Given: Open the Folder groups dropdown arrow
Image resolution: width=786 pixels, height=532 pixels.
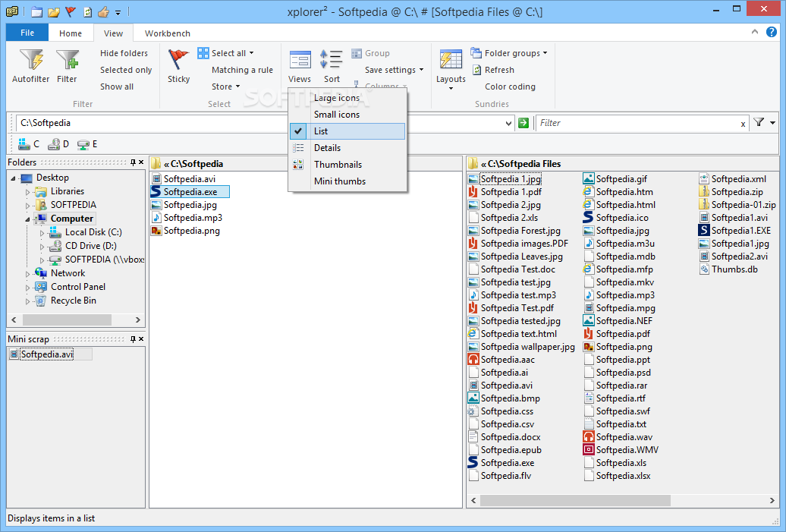Looking at the screenshot, I should click(x=545, y=52).
